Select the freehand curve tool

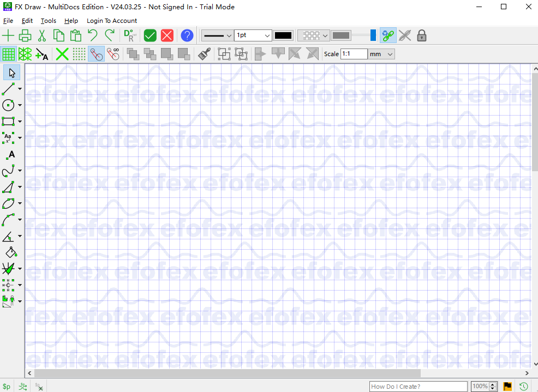(x=8, y=171)
